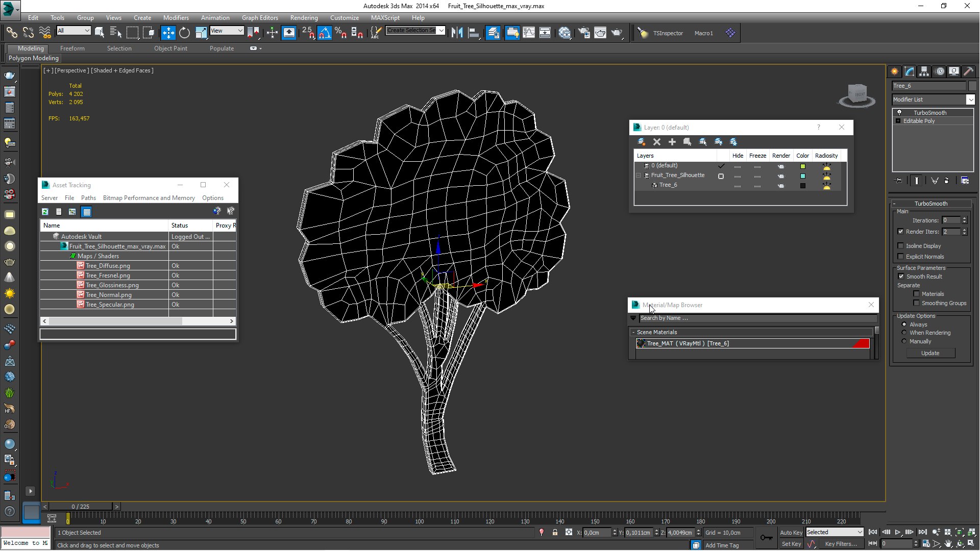The height and width of the screenshot is (551, 980).
Task: Open the Rendering menu
Action: coord(304,17)
